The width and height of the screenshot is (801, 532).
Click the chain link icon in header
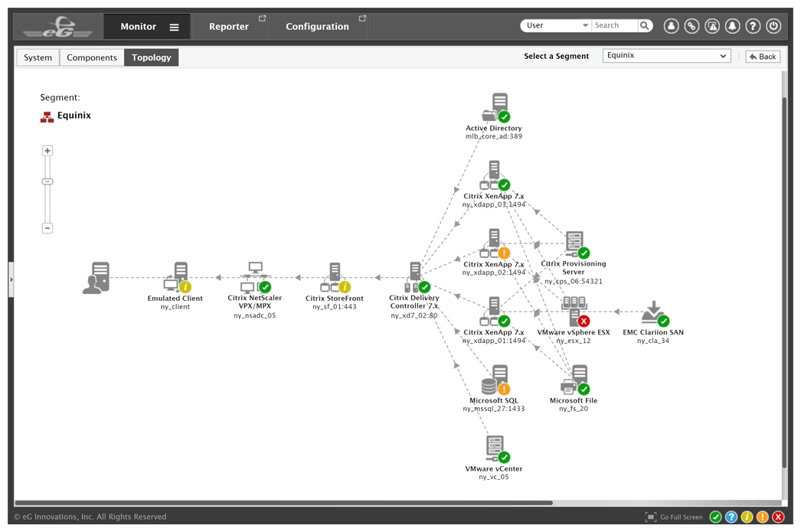pos(691,26)
